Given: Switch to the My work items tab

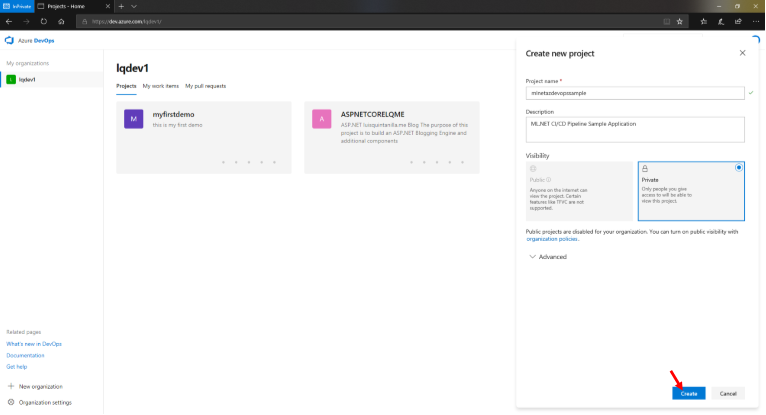Looking at the screenshot, I should point(161,86).
